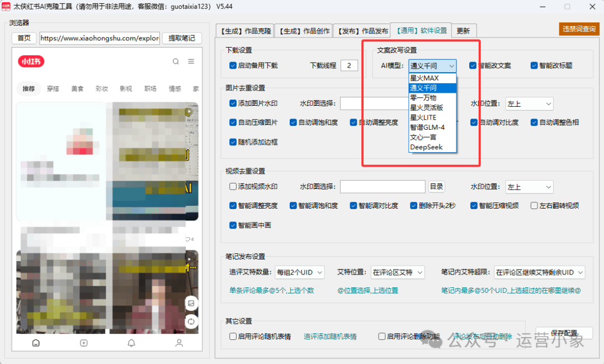The height and width of the screenshot is (364, 604).
Task: Click the 下载线程 number field
Action: [x=350, y=65]
